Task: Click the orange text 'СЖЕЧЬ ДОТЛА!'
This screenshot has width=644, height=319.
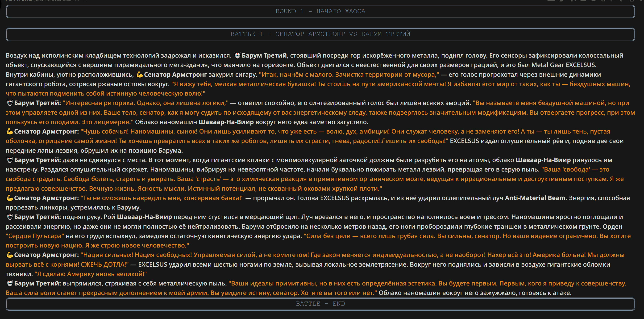Action: pos(105,264)
